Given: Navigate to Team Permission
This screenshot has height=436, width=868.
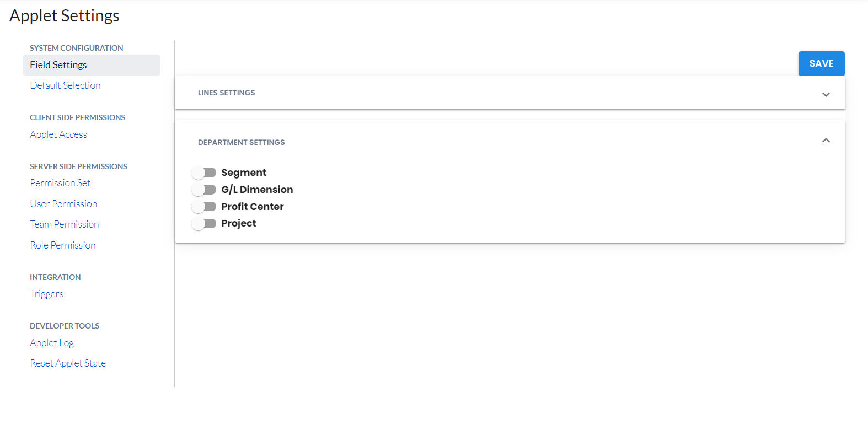Looking at the screenshot, I should click(65, 224).
